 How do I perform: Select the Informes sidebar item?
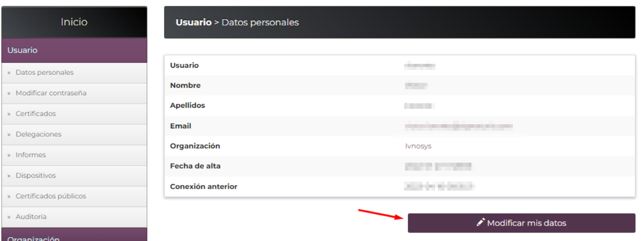(74, 155)
